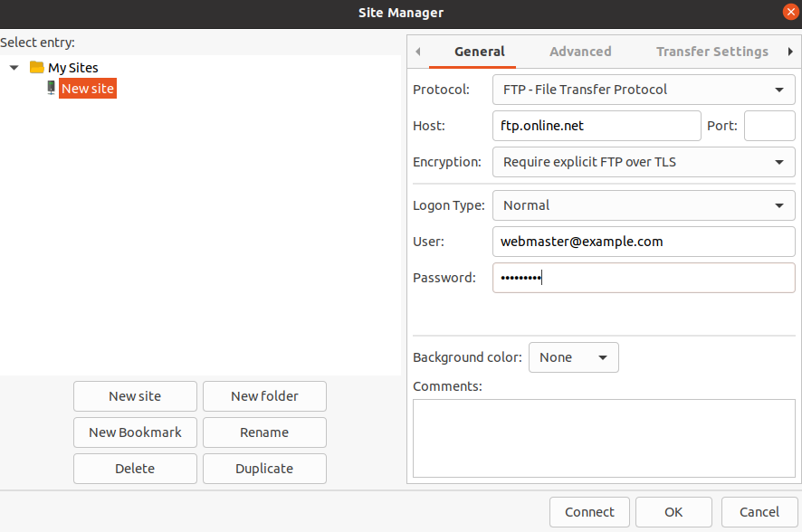Click the right tab scroll arrow
The height and width of the screenshot is (532, 802).
pyautogui.click(x=790, y=52)
